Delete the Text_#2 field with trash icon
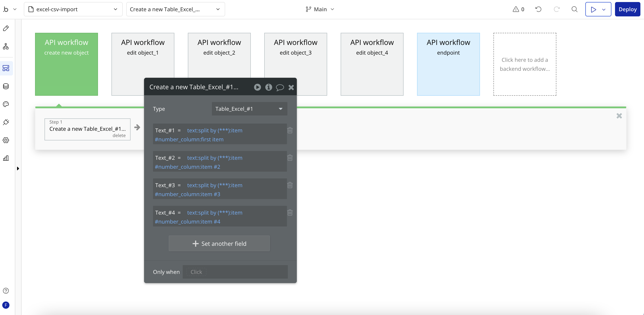Screen dimensions: 644x315 click(x=290, y=158)
